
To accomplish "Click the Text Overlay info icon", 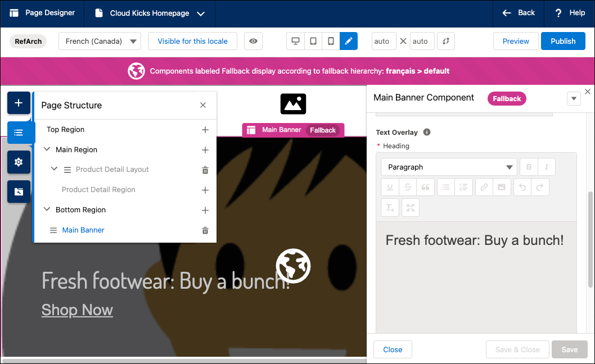I will [x=427, y=132].
